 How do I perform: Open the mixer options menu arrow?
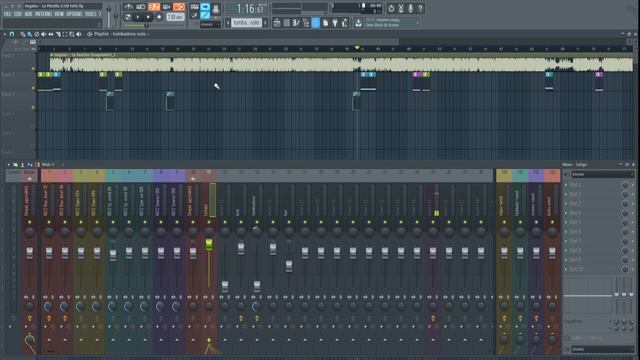[x=9, y=164]
